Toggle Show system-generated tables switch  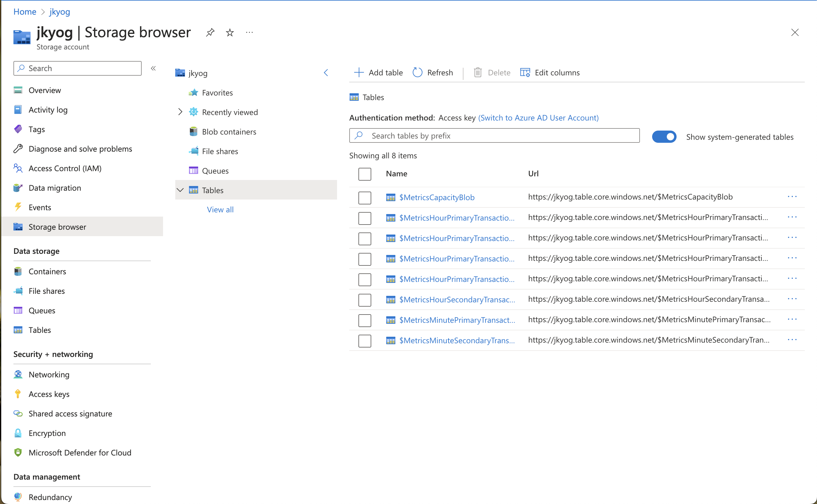[664, 137]
